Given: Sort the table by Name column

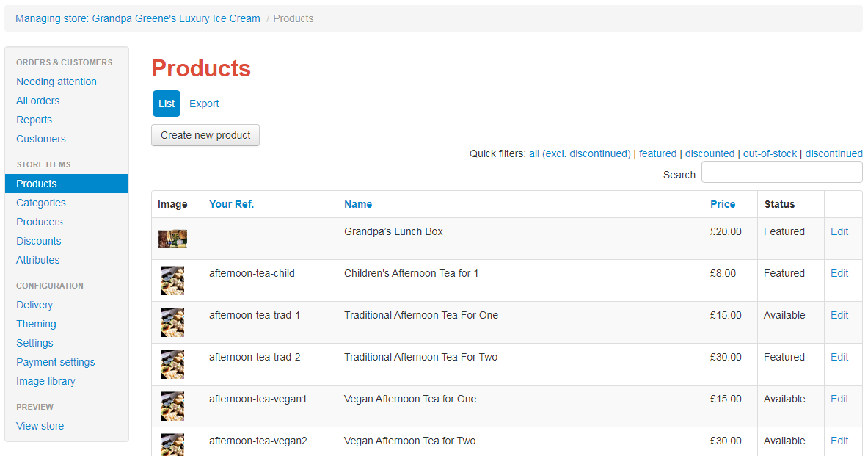Looking at the screenshot, I should point(358,204).
